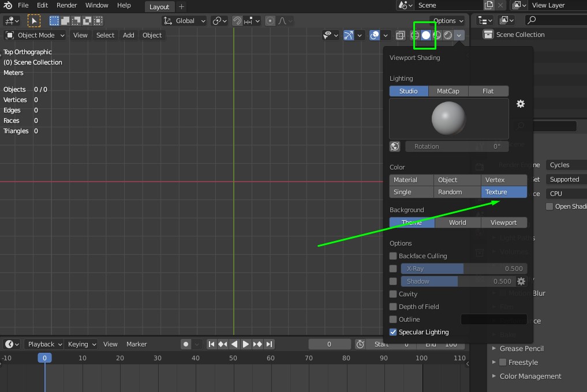Viewport: 587px width, 392px height.
Task: Choose Invert selection mode icon
Action: tap(87, 21)
